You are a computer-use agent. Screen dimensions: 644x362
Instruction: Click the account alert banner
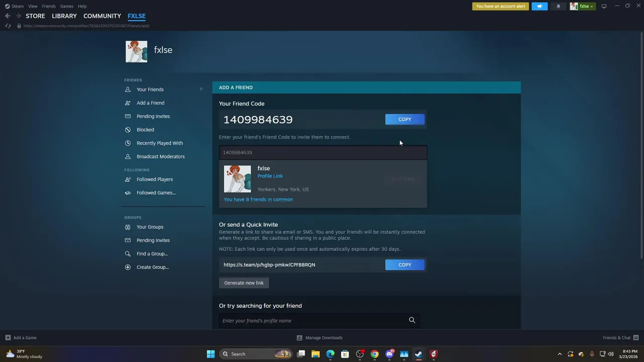(500, 6)
